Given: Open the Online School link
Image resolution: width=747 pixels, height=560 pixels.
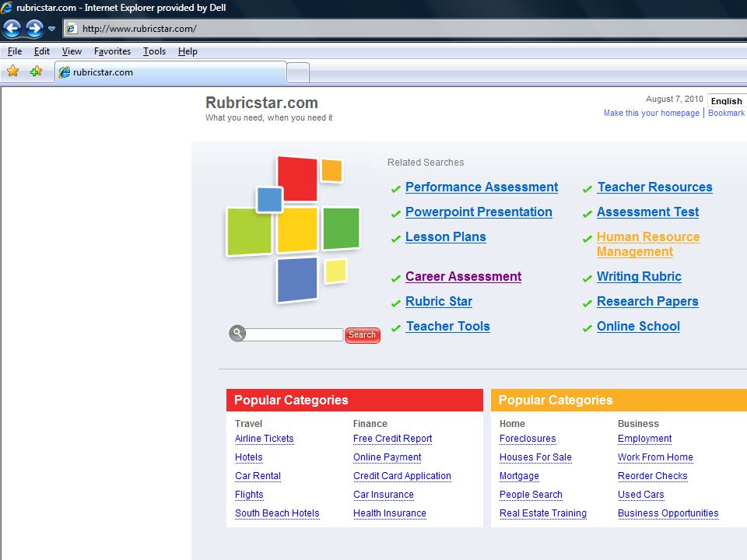Looking at the screenshot, I should tap(638, 326).
